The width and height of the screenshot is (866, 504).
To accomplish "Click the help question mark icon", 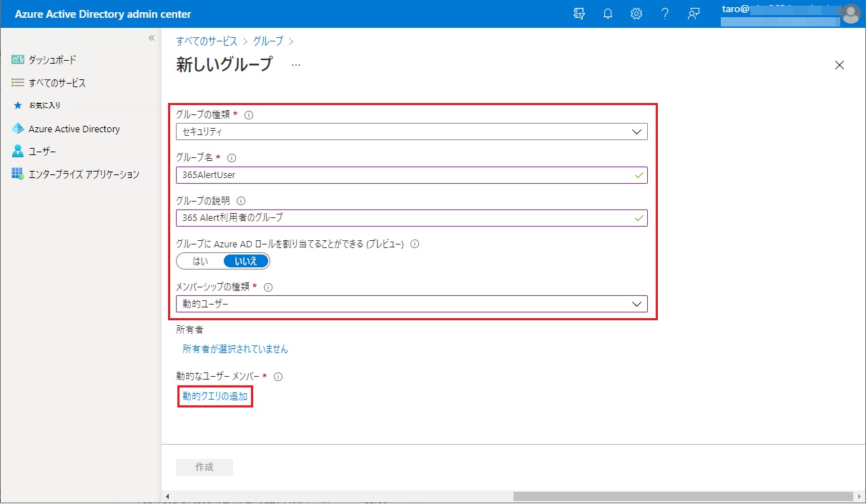I will pos(664,14).
